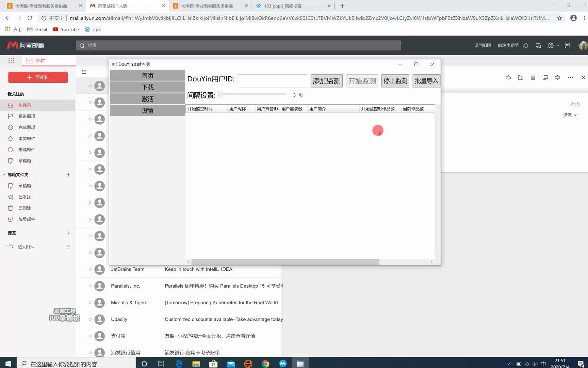Screen dimensions: 588x368
Task: Collapse the mail list with the toggle icon
Action: (x=84, y=72)
